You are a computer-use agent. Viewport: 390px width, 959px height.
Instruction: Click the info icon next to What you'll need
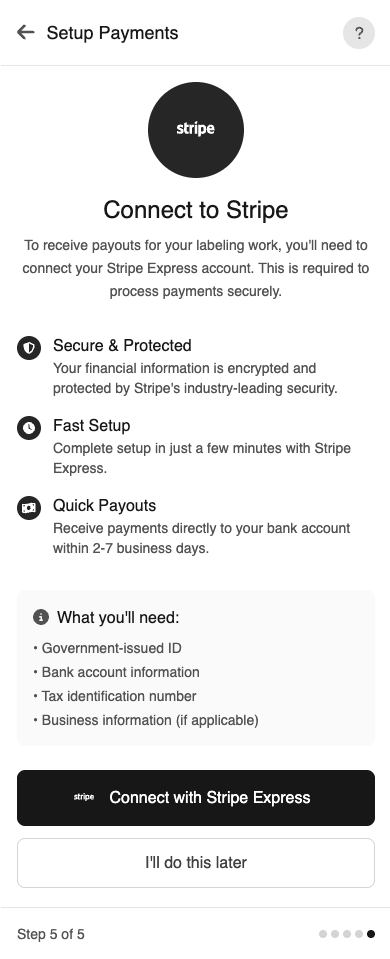41,617
